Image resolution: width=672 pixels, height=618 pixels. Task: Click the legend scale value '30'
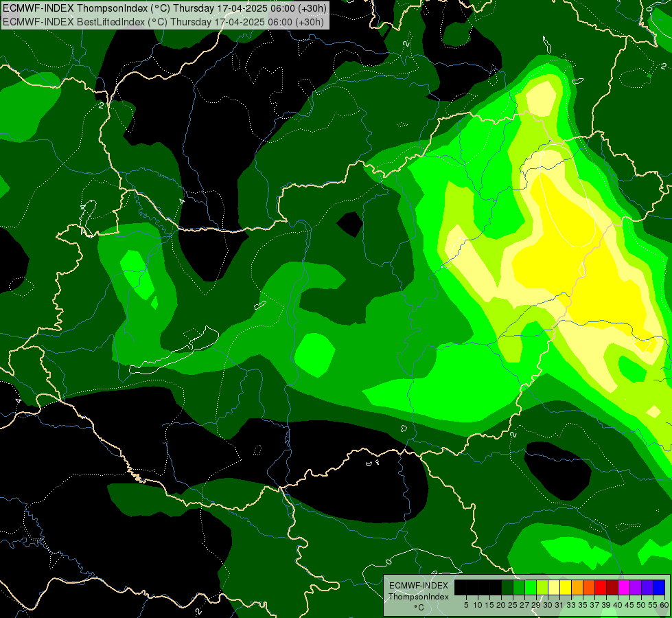point(548,605)
